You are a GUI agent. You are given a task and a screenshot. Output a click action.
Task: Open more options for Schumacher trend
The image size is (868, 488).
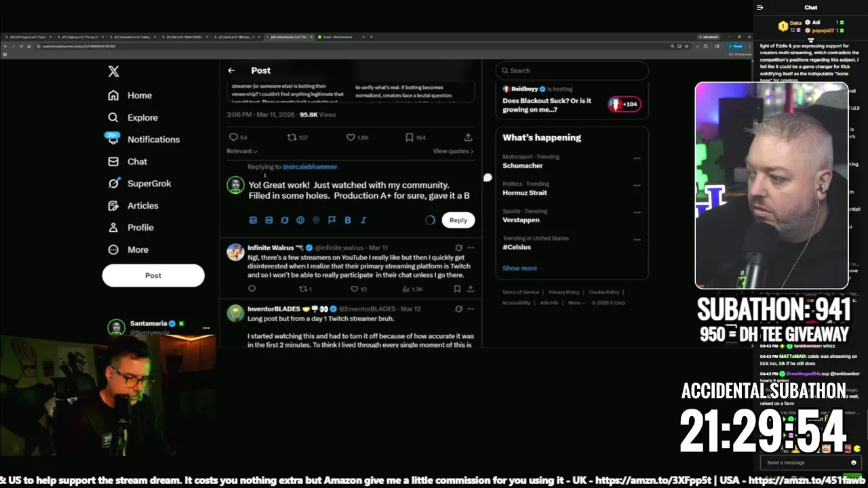tap(637, 158)
